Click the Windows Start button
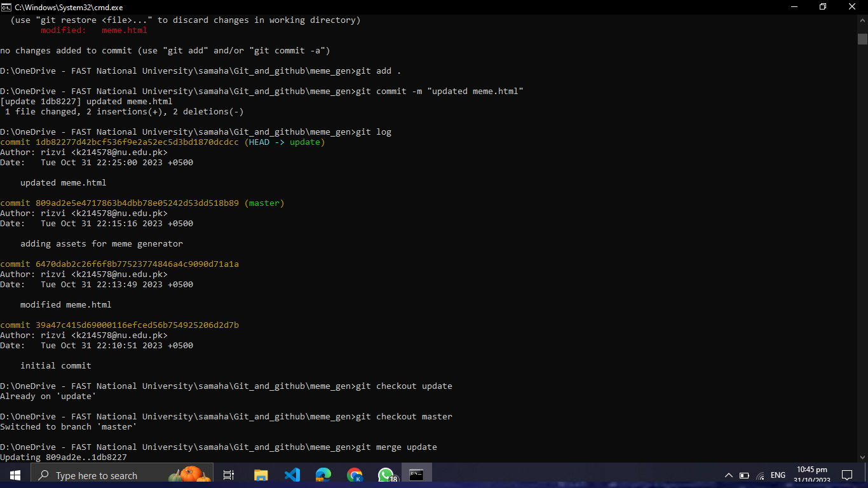Viewport: 868px width, 488px height. pyautogui.click(x=14, y=475)
